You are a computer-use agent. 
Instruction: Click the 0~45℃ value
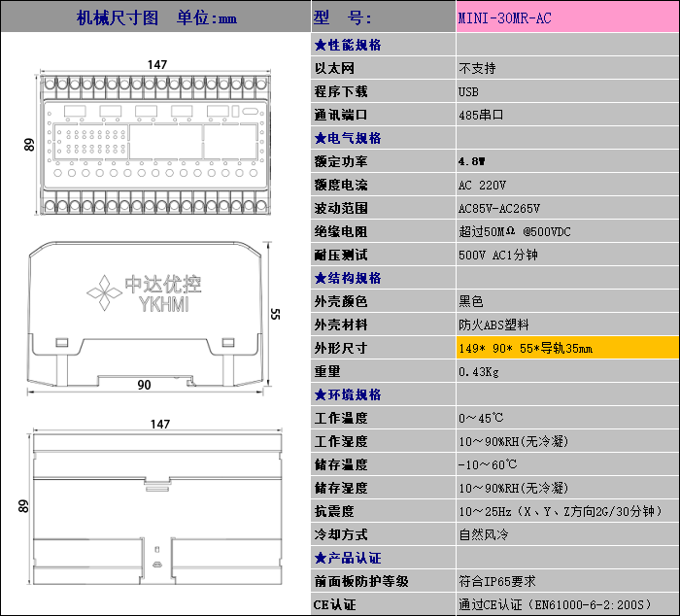click(x=482, y=418)
